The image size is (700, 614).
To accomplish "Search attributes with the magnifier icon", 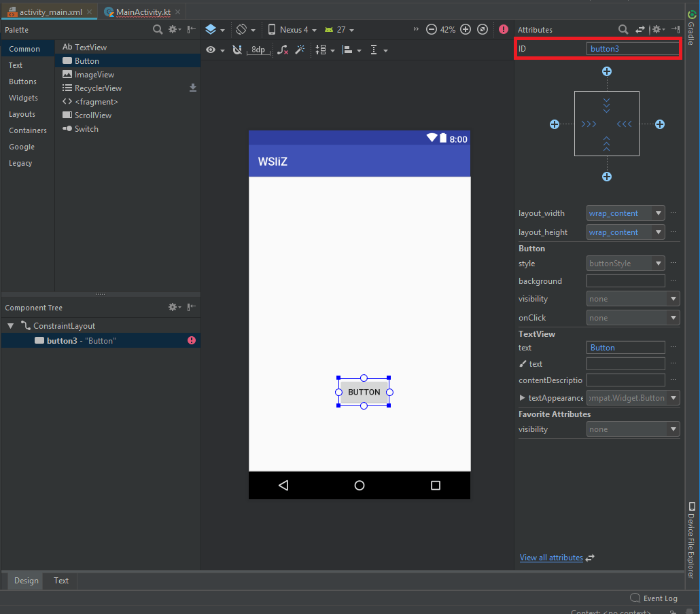I will click(x=623, y=29).
